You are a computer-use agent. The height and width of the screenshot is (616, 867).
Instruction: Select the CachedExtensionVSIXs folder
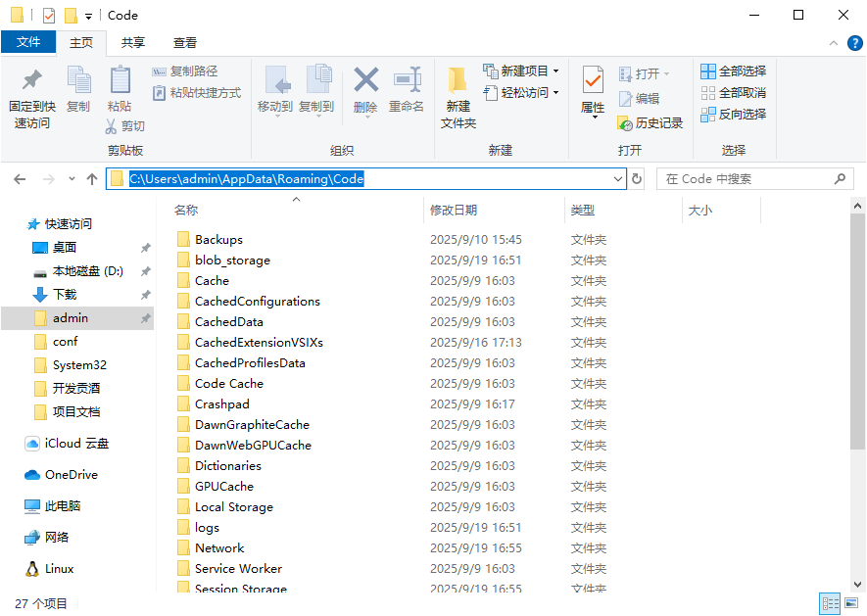250,343
